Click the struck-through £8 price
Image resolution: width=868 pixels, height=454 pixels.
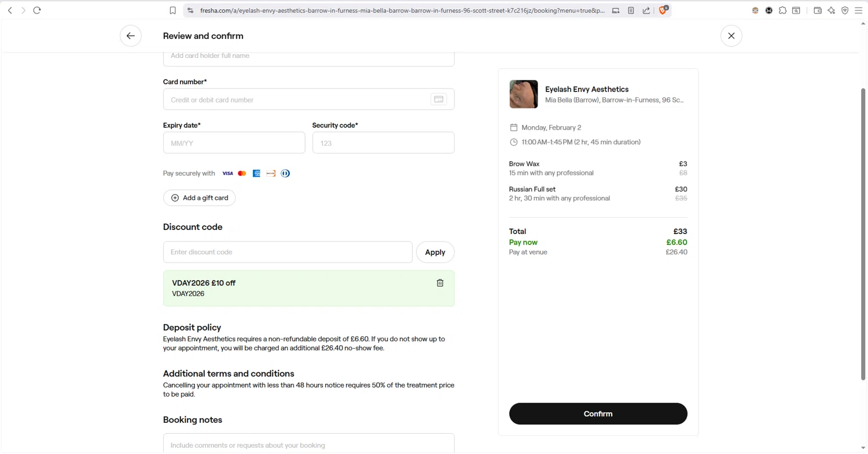[683, 173]
